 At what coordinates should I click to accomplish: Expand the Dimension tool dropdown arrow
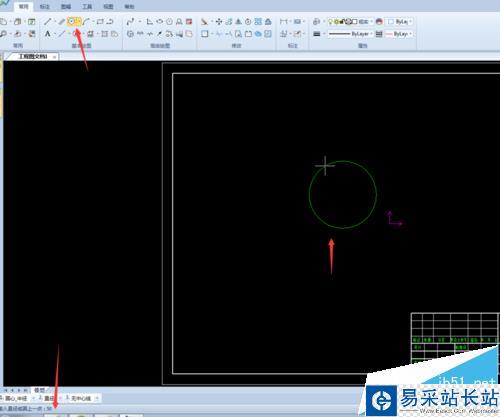coord(290,22)
